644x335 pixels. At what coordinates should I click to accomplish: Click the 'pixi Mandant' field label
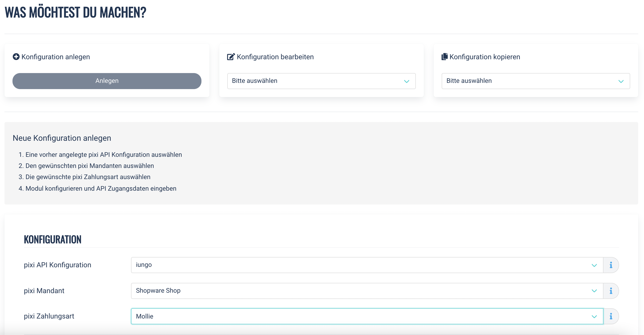(x=44, y=291)
